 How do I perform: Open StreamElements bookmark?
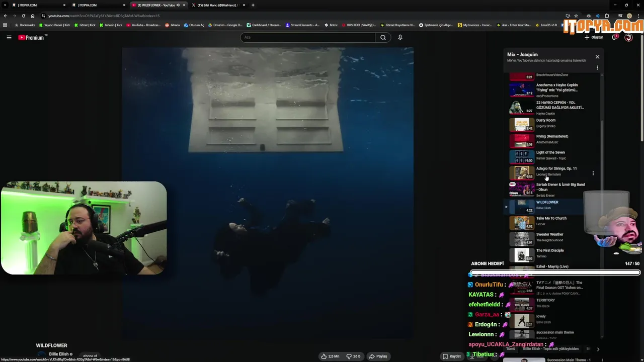coord(302,25)
